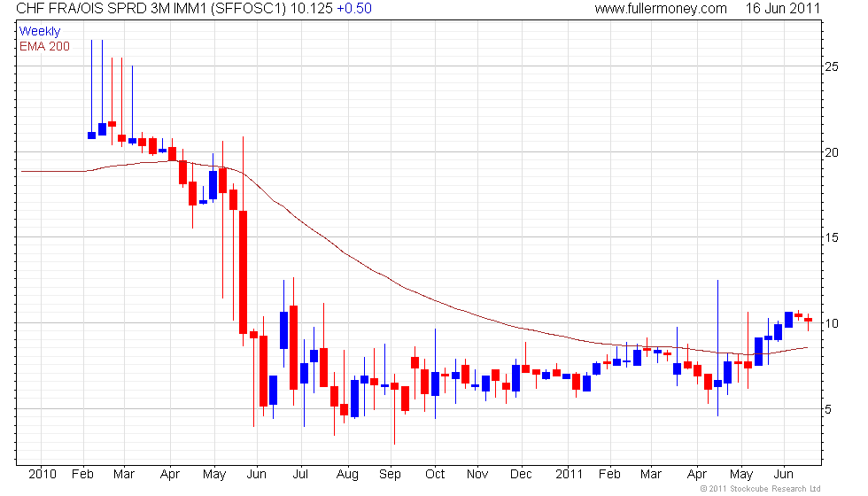Click the x-axis label Aug
The height and width of the screenshot is (496, 868).
coord(347,475)
